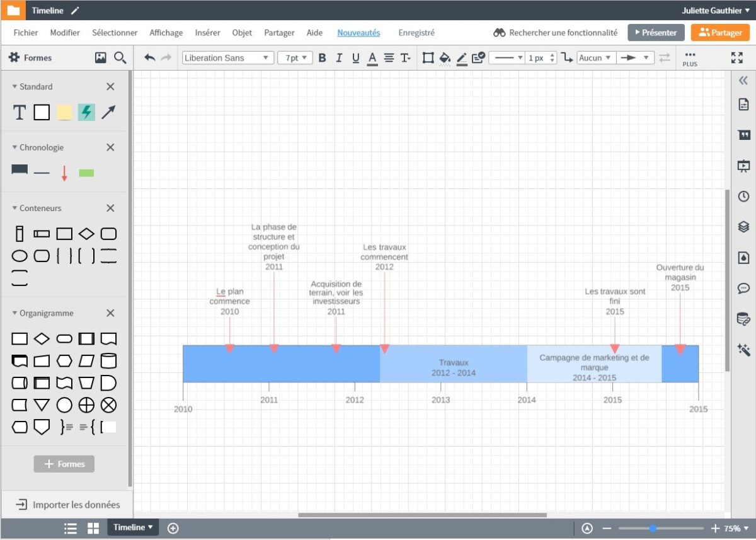The image size is (756, 540).
Task: Open the layers icon in right sidebar
Action: pos(743,227)
